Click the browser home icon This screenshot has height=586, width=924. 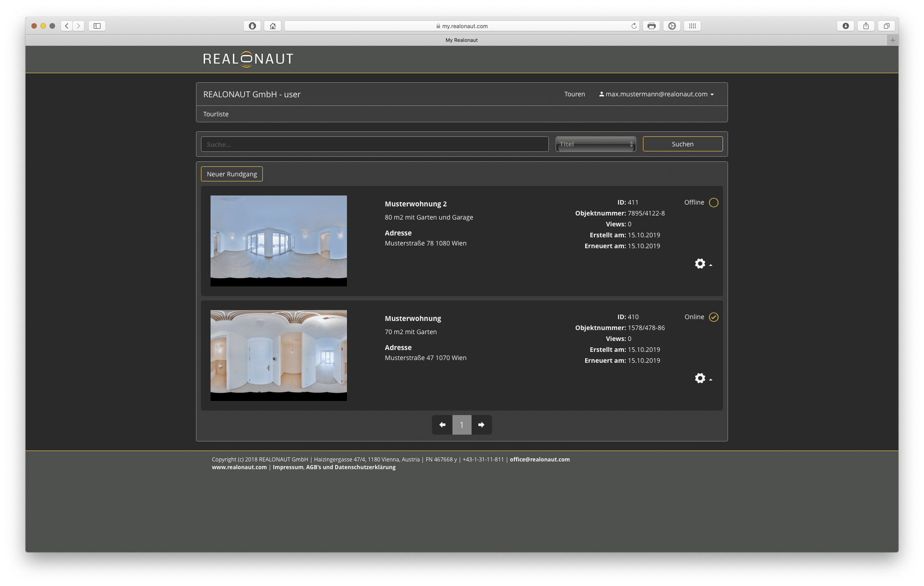[273, 26]
